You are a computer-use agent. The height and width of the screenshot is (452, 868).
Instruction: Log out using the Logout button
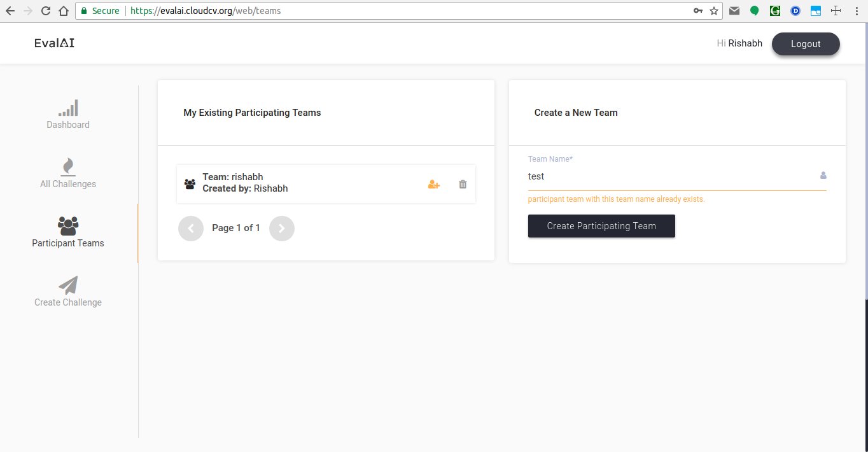pyautogui.click(x=806, y=44)
